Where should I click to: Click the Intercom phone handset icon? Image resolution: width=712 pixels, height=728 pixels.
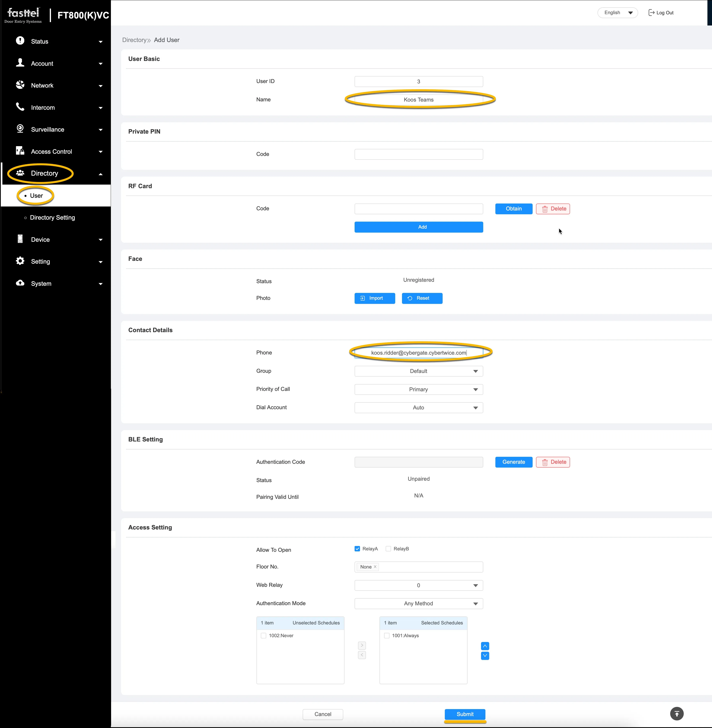coord(20,107)
